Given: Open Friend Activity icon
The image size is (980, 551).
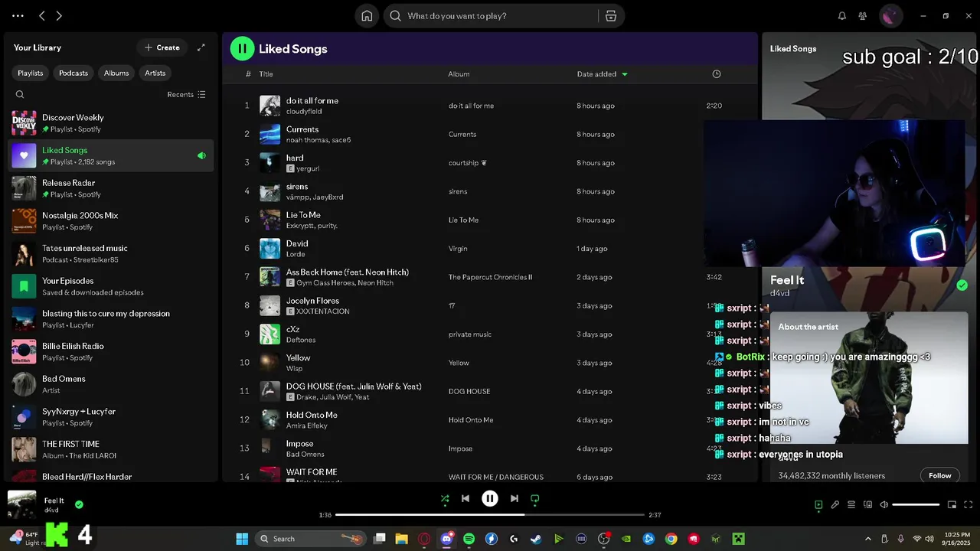Looking at the screenshot, I should (863, 16).
